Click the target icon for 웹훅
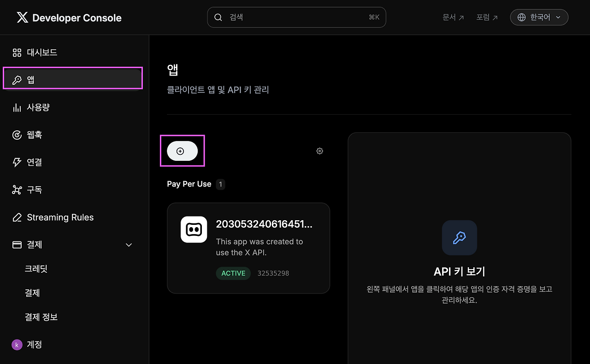590x364 pixels. 17,135
